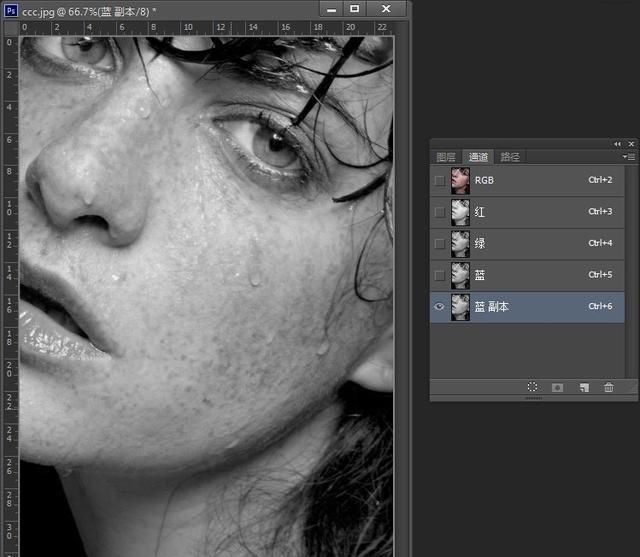
Task: Create new channel icon
Action: [x=584, y=387]
